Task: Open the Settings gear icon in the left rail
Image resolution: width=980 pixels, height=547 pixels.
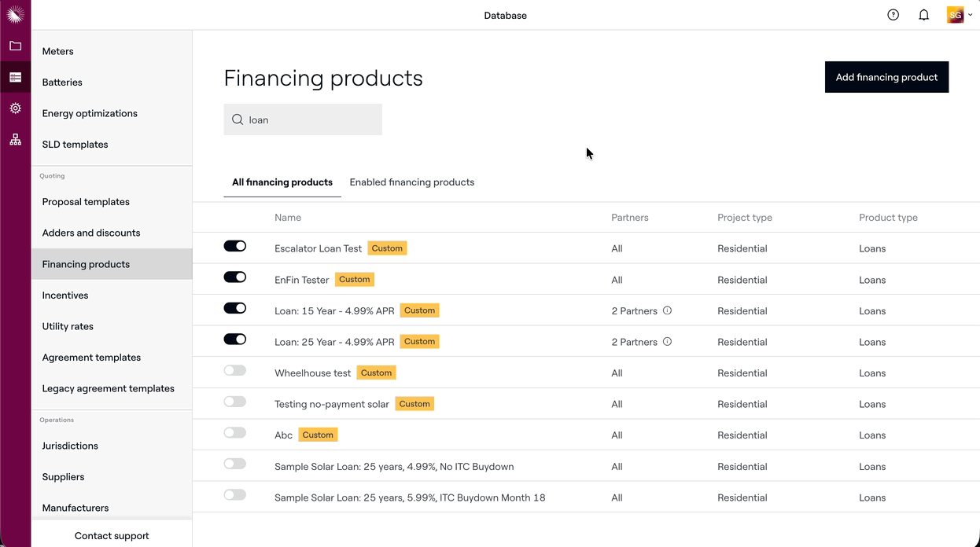Action: coord(15,108)
